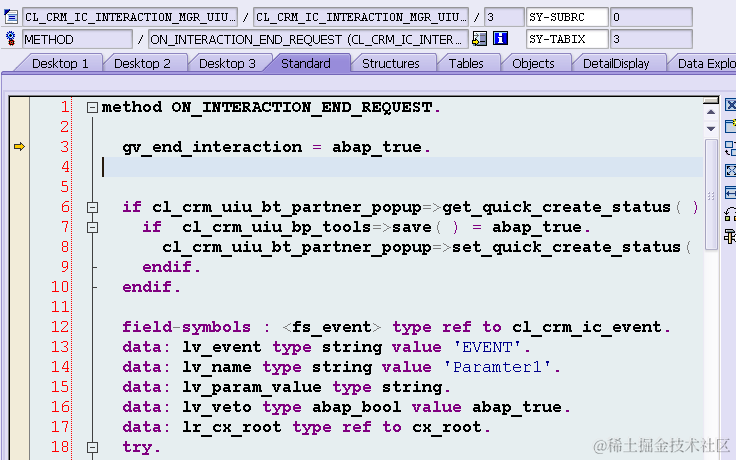The height and width of the screenshot is (460, 736).
Task: Click the first CL_CRM_IC_INTERACTION_MGR_UIU program field
Action: pos(130,17)
